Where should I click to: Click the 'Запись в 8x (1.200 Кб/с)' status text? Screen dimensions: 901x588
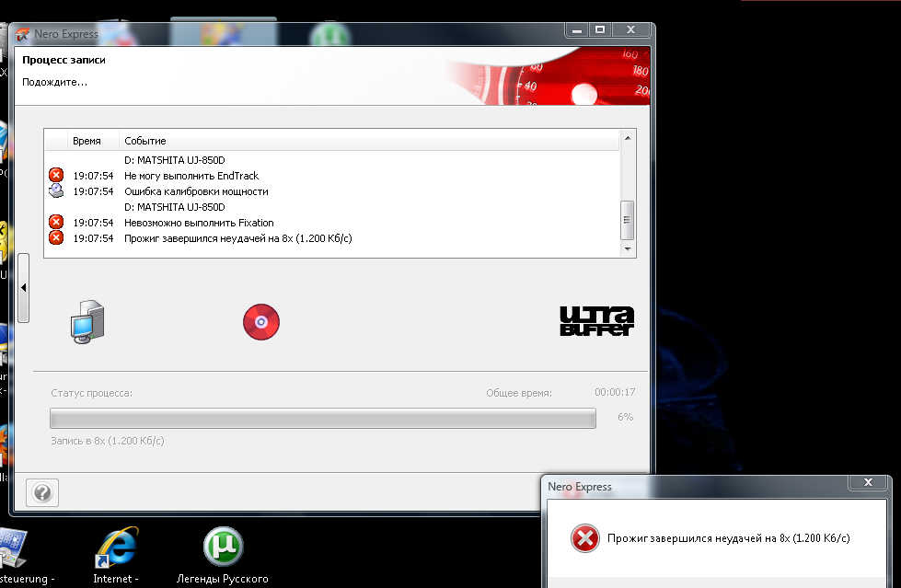(108, 441)
